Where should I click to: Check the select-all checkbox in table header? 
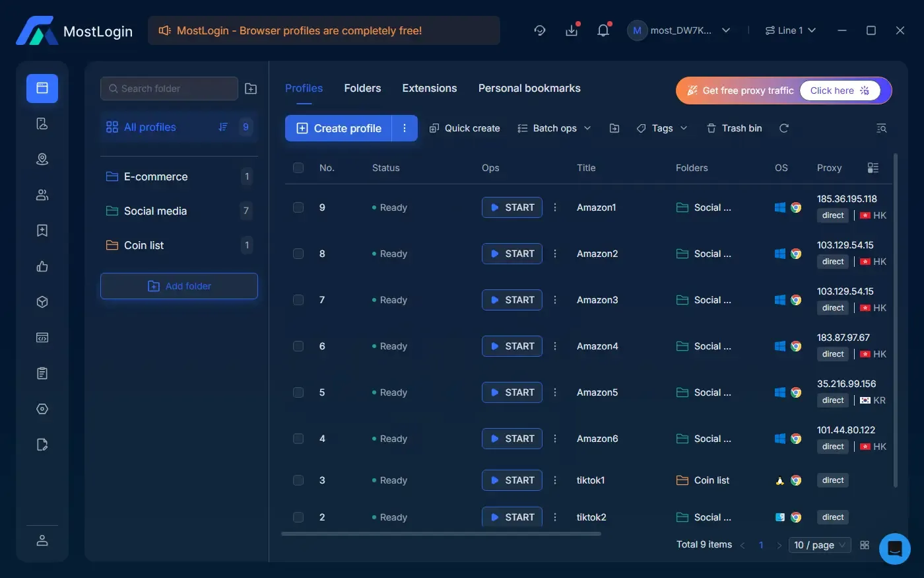point(298,168)
